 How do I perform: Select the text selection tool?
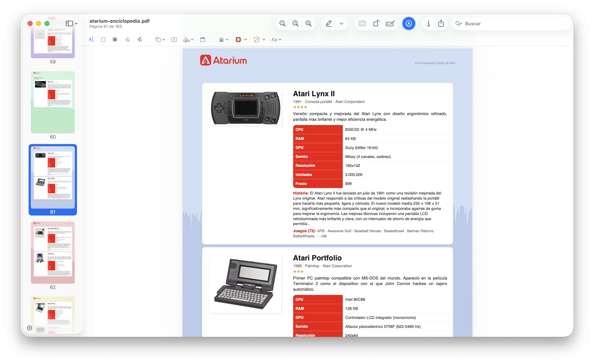[91, 40]
